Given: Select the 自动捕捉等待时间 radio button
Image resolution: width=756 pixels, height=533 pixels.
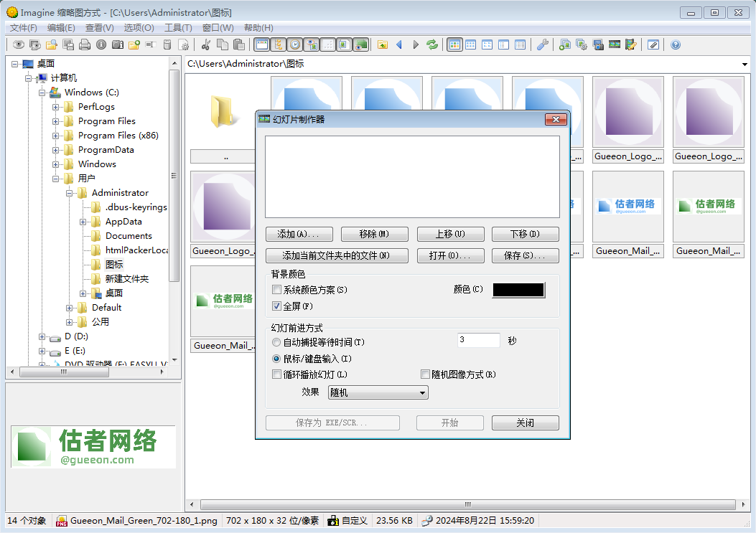Looking at the screenshot, I should click(x=276, y=342).
